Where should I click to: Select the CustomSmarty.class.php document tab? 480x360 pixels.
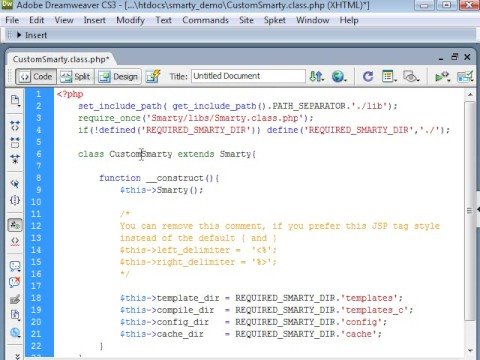pyautogui.click(x=61, y=59)
